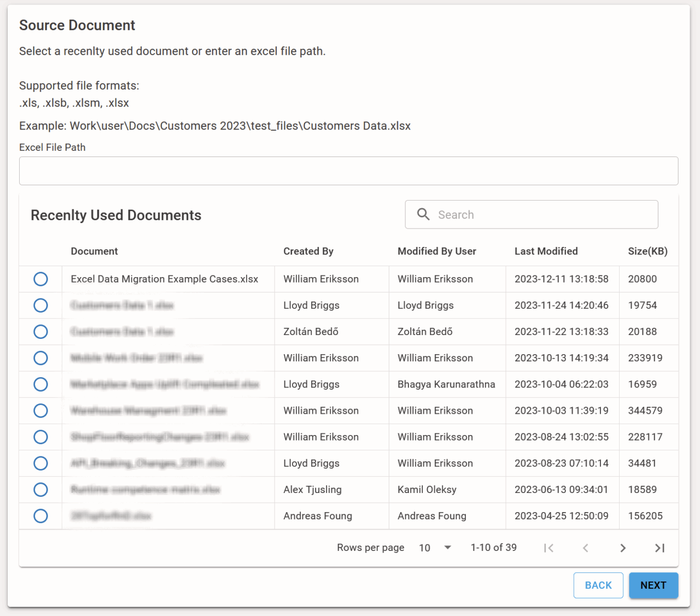Sort by the Last Modified column header
Image resolution: width=700 pixels, height=616 pixels.
[546, 251]
